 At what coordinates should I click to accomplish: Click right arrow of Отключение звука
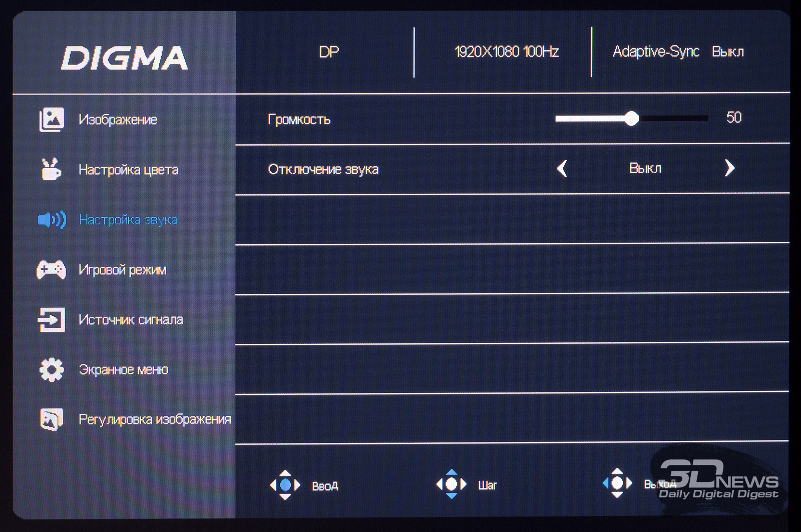click(x=729, y=168)
